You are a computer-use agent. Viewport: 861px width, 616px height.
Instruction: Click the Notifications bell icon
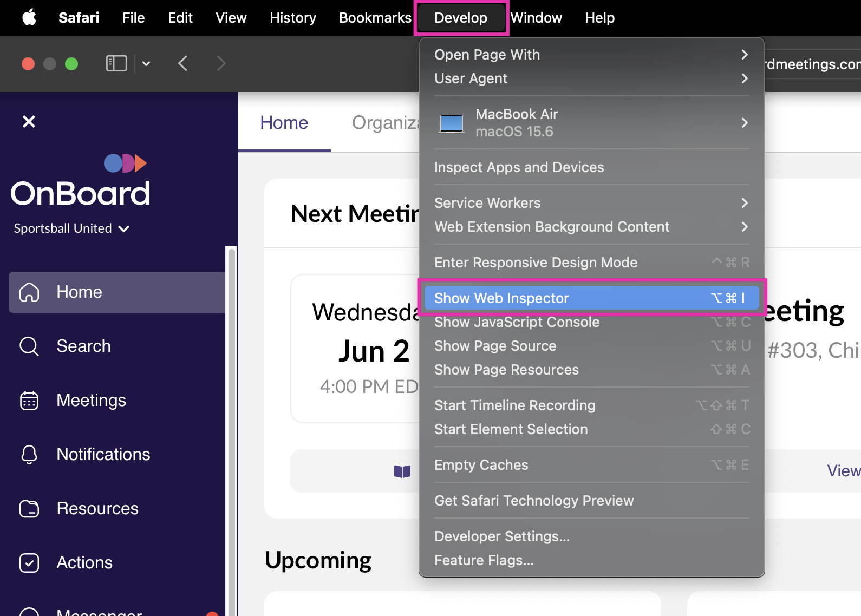pos(29,455)
